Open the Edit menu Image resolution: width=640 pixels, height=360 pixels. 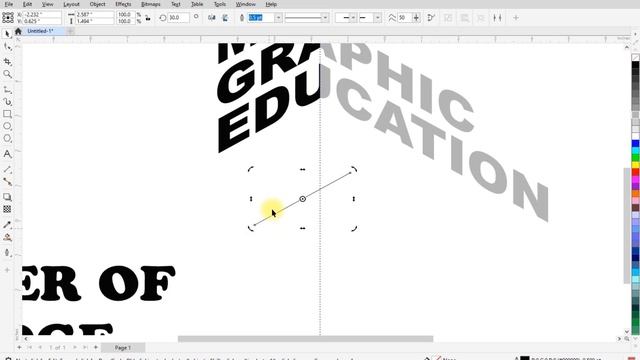tap(27, 4)
